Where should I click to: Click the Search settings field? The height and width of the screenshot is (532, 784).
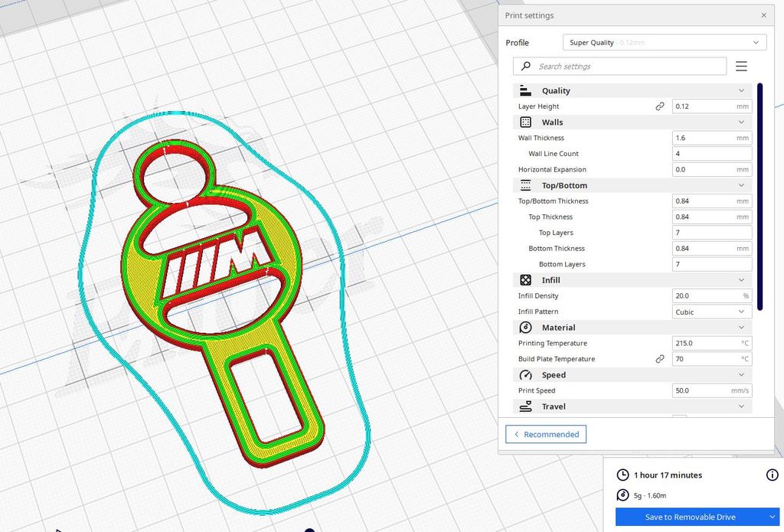tap(620, 67)
